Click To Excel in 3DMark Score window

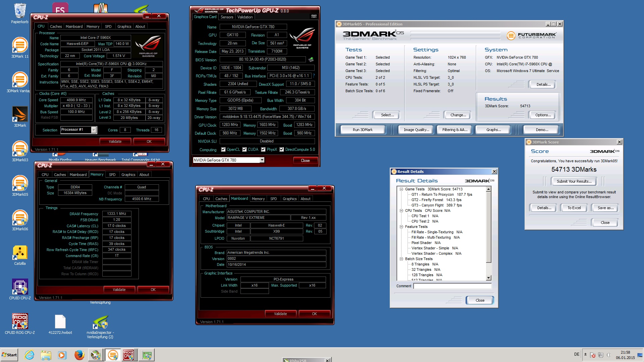pos(574,208)
